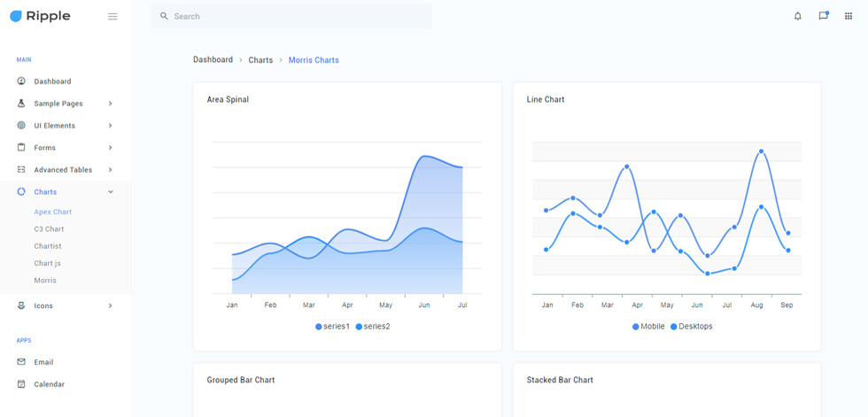868x417 pixels.
Task: Go to Charts breadcrumb link
Action: tap(260, 59)
